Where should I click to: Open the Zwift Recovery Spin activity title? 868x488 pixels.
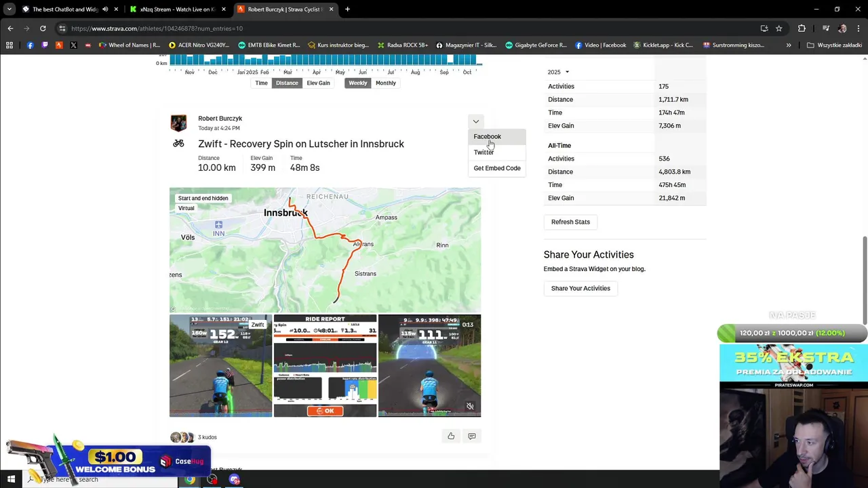(x=301, y=144)
